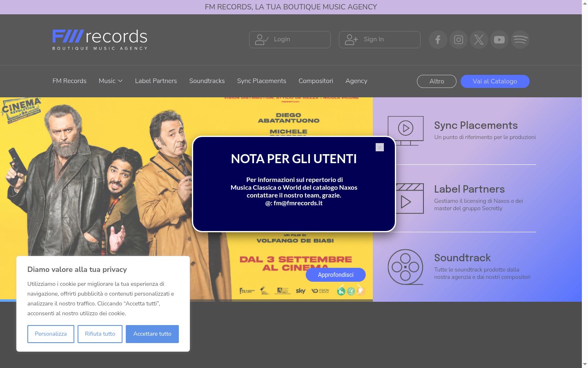The height and width of the screenshot is (368, 588).
Task: Close the Nota per gli utenti popup
Action: (380, 147)
